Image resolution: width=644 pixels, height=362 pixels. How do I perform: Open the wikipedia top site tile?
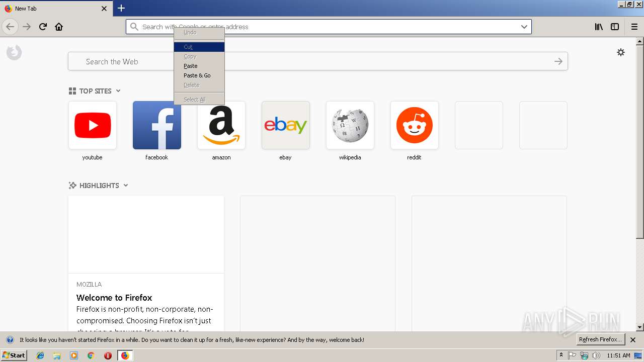(350, 125)
